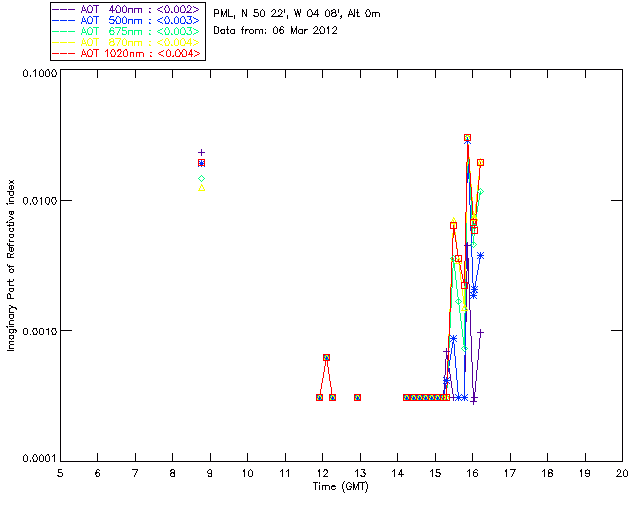The height and width of the screenshot is (512, 640).
Task: Click the 0.0100 y-axis tick label
Action: click(39, 201)
